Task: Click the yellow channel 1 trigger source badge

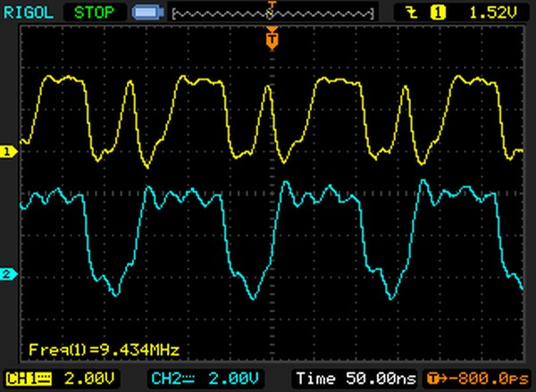Action: tap(439, 13)
